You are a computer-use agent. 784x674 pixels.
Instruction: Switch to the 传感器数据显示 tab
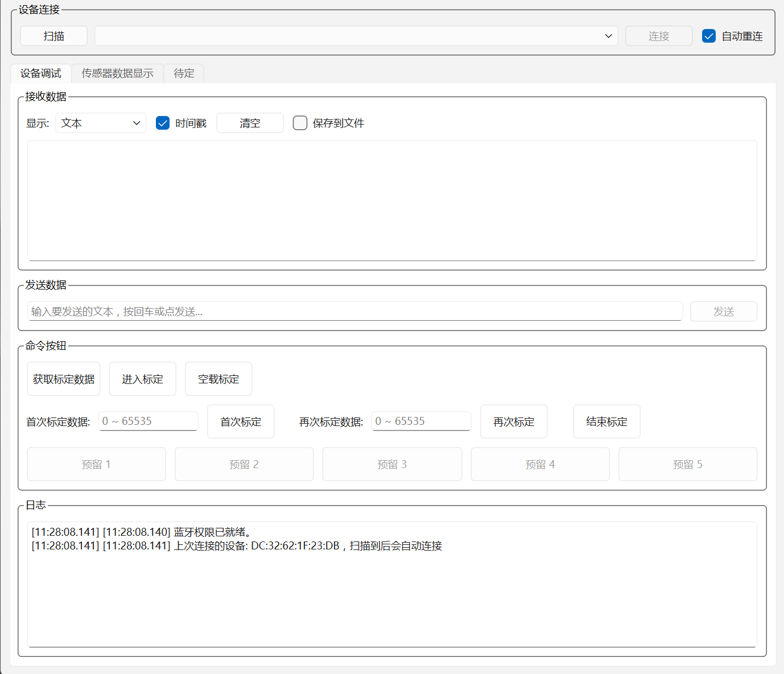[x=117, y=73]
